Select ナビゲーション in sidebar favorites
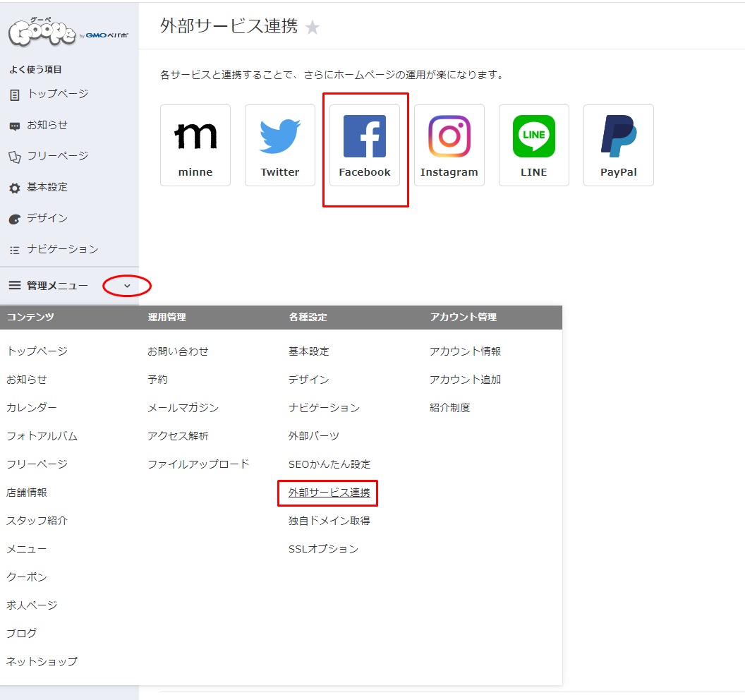Image resolution: width=745 pixels, height=700 pixels. tap(63, 249)
